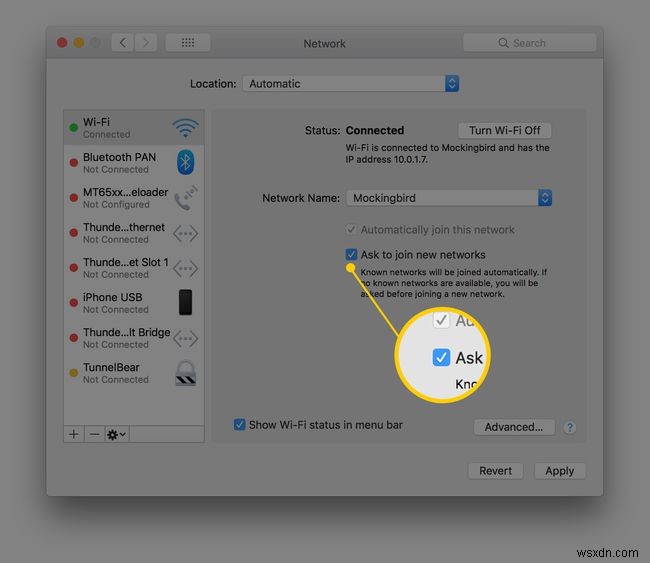Show all preferences grid button
Viewport: 650px width, 563px height.
coord(188,43)
